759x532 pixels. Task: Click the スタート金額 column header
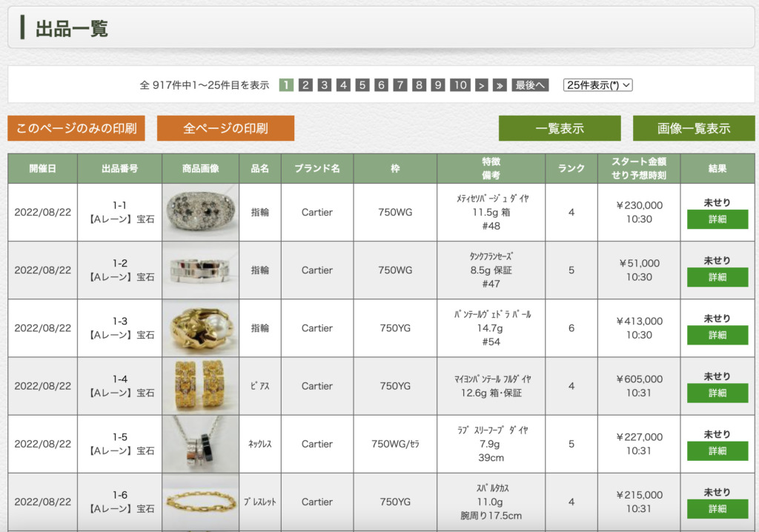click(x=639, y=168)
